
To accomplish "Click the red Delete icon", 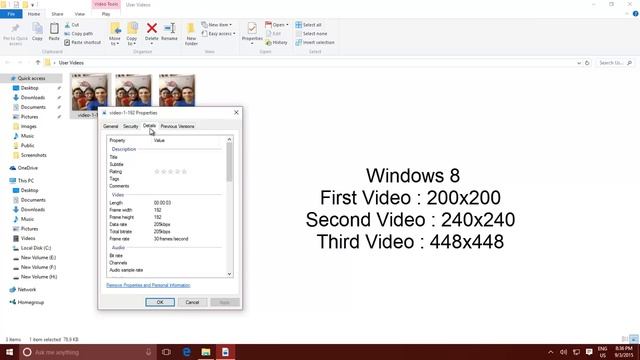I will (151, 29).
